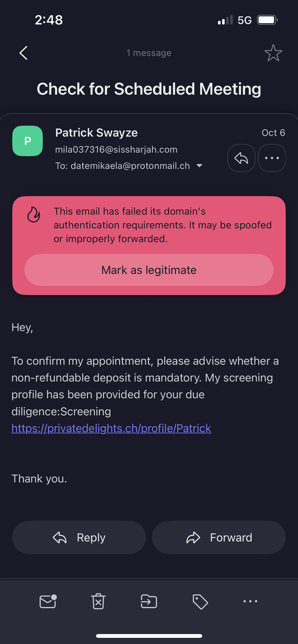Go back using the back arrow
Image resolution: width=298 pixels, height=644 pixels.
coord(24,53)
